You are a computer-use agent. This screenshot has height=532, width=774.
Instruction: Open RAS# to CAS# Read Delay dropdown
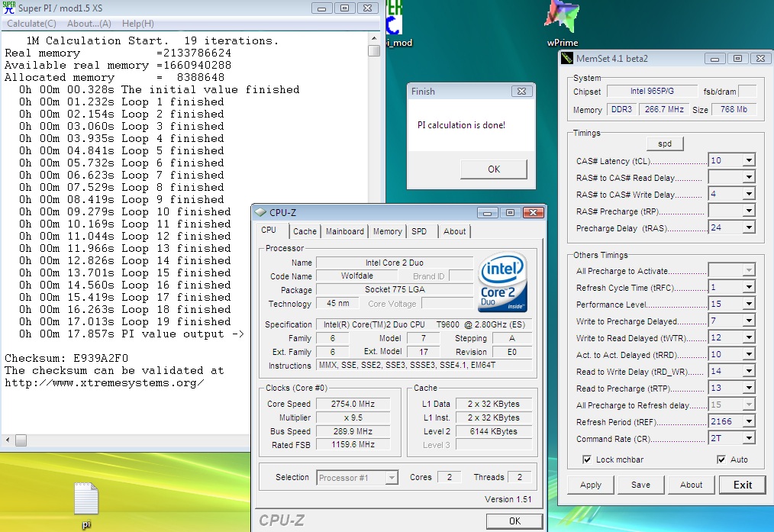tap(749, 177)
